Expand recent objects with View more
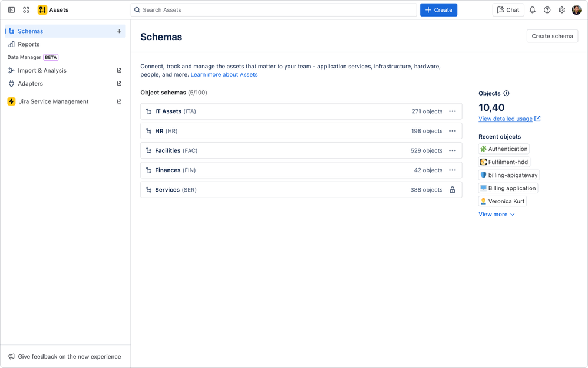This screenshot has height=368, width=588. 497,215
